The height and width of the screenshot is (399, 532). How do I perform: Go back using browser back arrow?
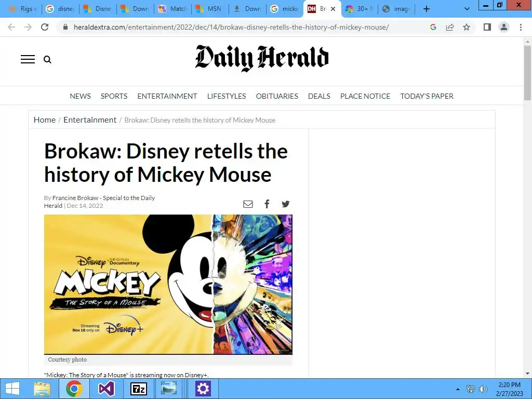tap(11, 27)
